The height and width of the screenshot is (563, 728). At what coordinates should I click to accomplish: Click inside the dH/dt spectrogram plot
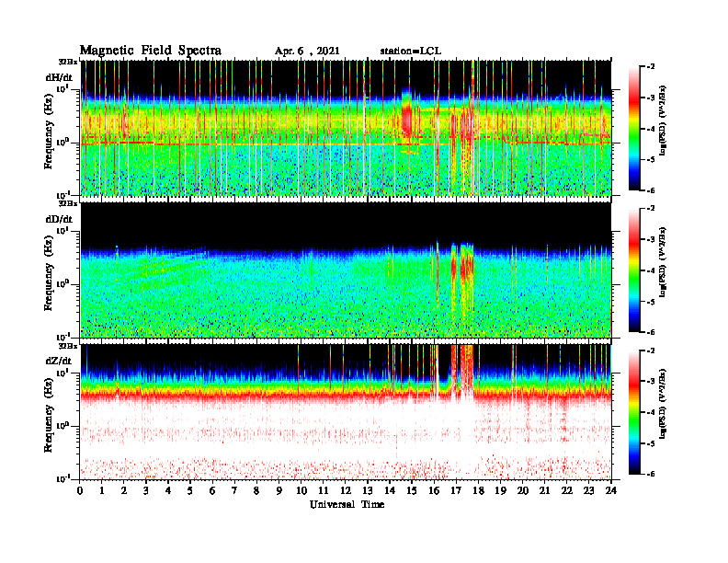tap(346, 128)
